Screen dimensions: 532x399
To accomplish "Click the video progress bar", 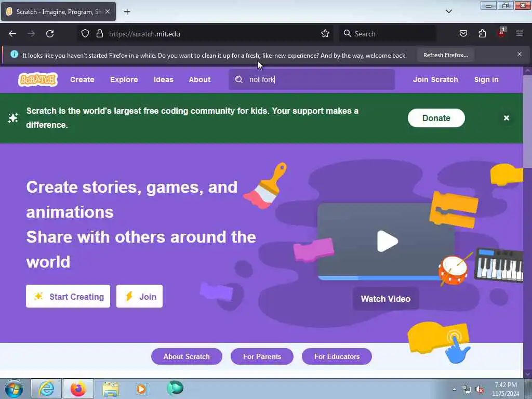I will click(x=379, y=278).
